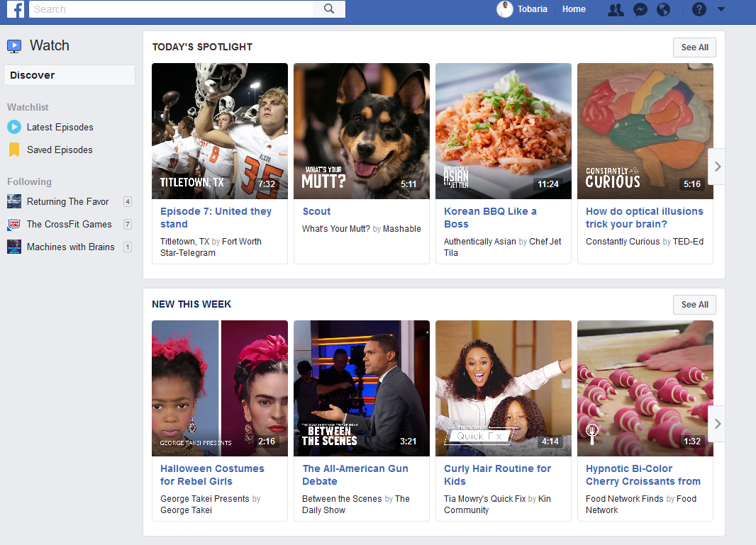Open Saved Episodes in Watchlist

(60, 150)
